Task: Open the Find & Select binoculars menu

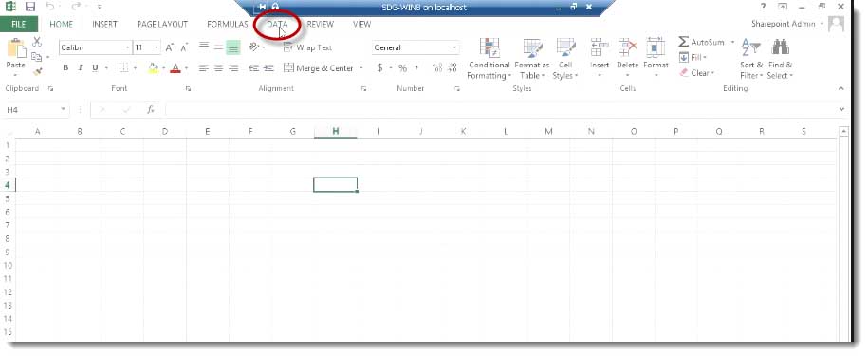Action: click(780, 59)
